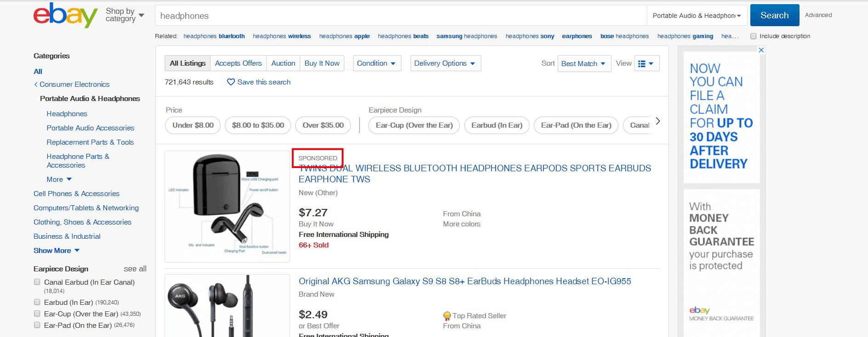Open Replacement Parts & Tools subcategory
The height and width of the screenshot is (337, 868).
(x=90, y=142)
